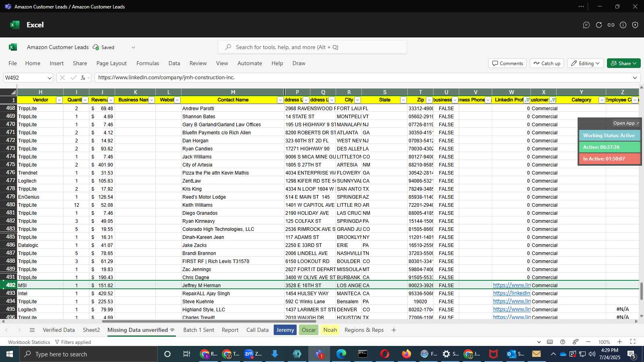Open the on-screen keyboard status bar icon
This screenshot has width=644, height=362.
coord(550,342)
